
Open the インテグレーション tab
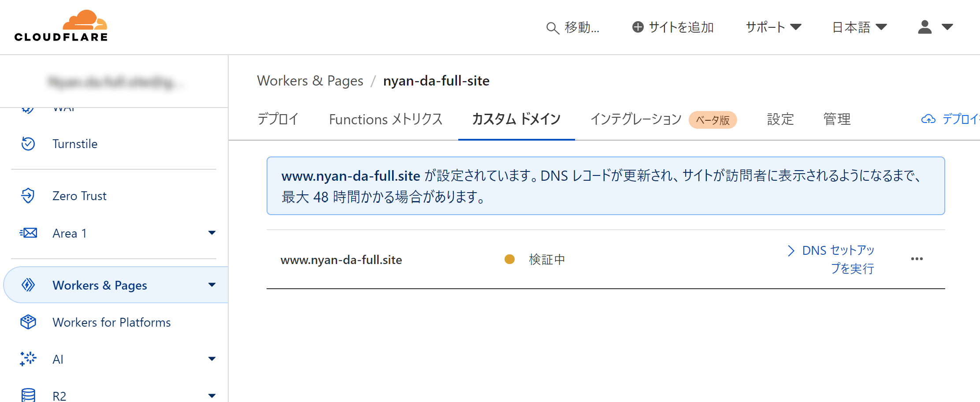coord(636,119)
